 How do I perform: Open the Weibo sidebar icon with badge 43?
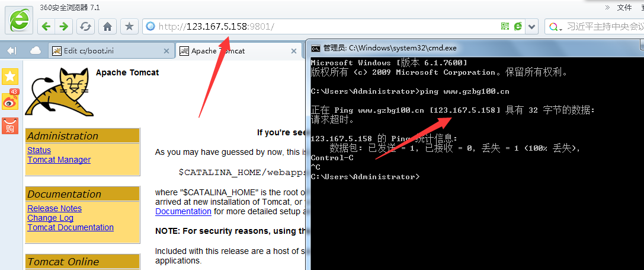[10, 101]
